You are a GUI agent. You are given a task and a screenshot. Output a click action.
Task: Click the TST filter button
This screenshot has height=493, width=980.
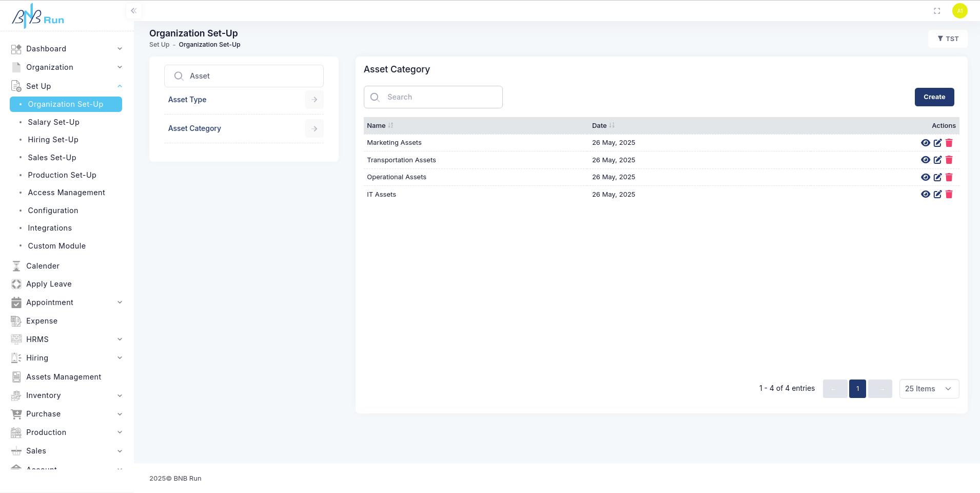pyautogui.click(x=948, y=39)
